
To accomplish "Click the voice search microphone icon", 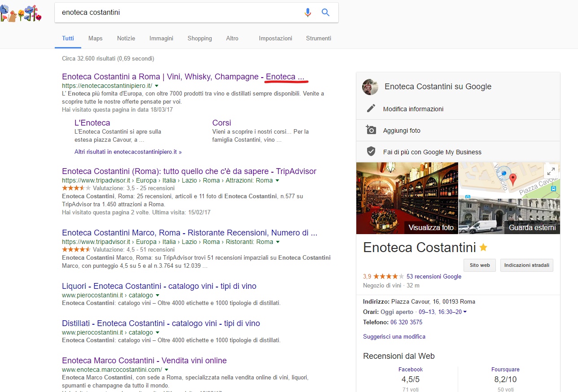I will pyautogui.click(x=307, y=13).
